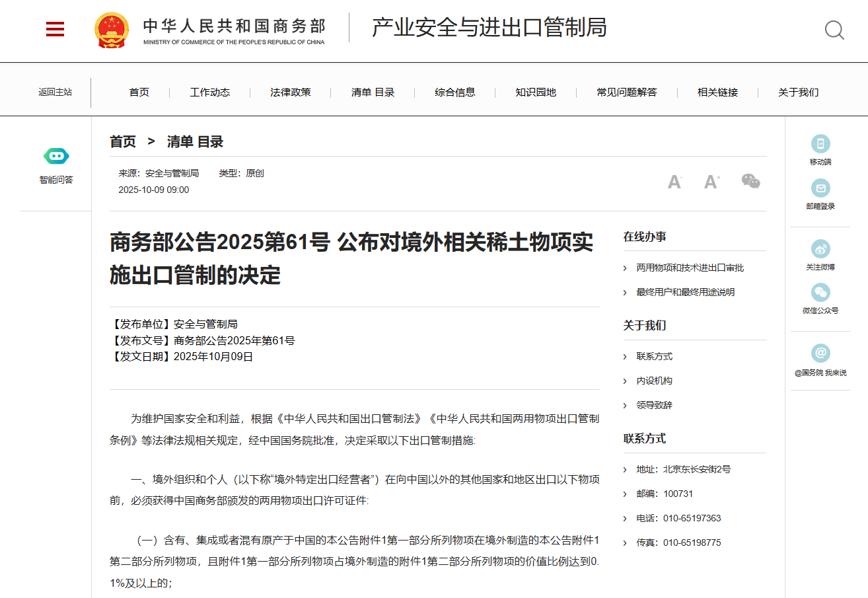The height and width of the screenshot is (598, 868).
Task: Open the 智能问答 robot assistant icon
Action: coord(56,157)
